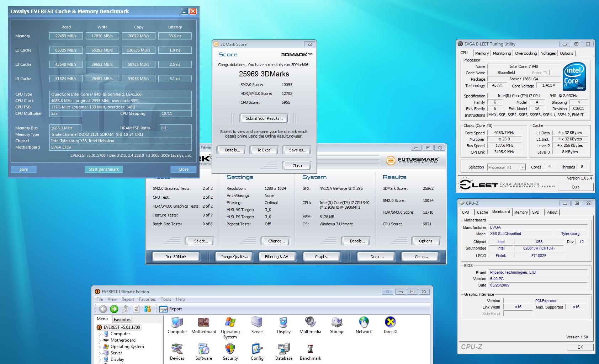Click Image Quality... button in 3DMark06

(x=235, y=257)
